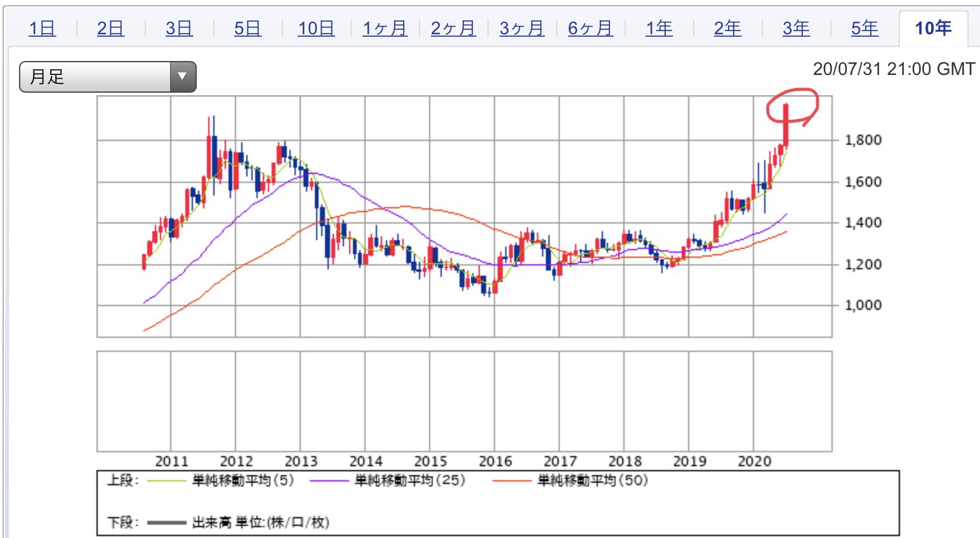This screenshot has width=980, height=538.
Task: Click the 単純移動平均(50) orange legend line
Action: click(x=512, y=481)
